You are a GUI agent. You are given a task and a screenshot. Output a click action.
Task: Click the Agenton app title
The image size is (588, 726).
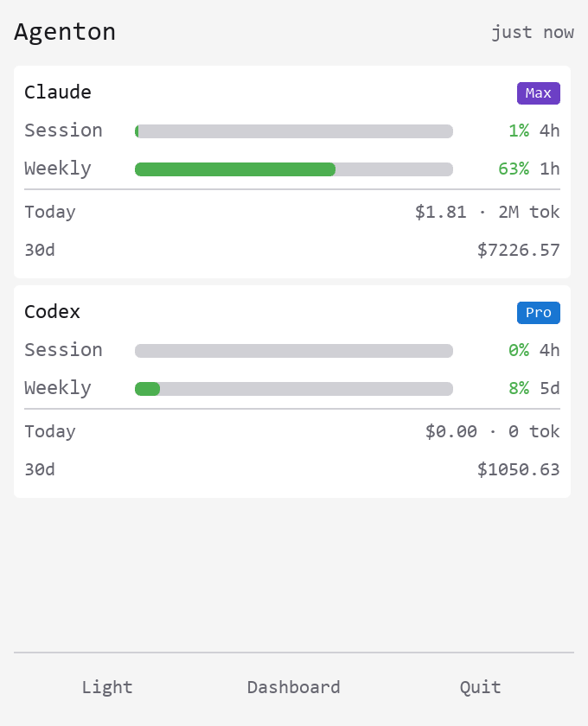tap(65, 32)
